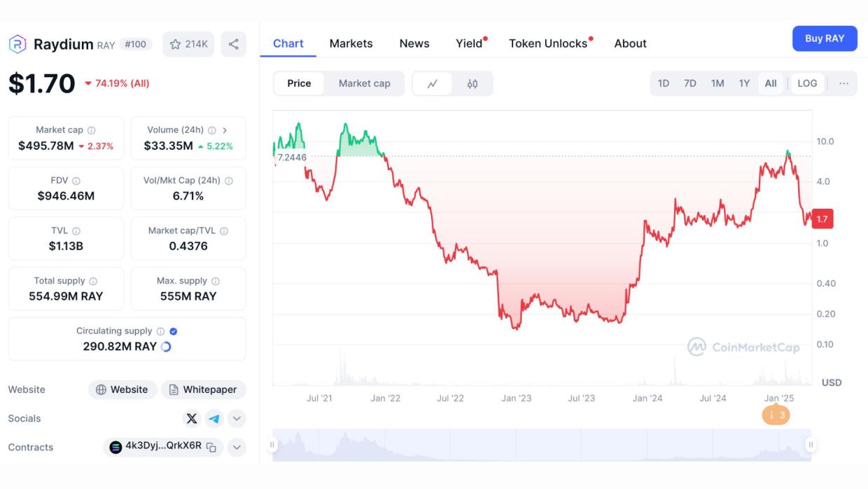Set chart range to 7D
This screenshot has width=868, height=489.
point(690,83)
